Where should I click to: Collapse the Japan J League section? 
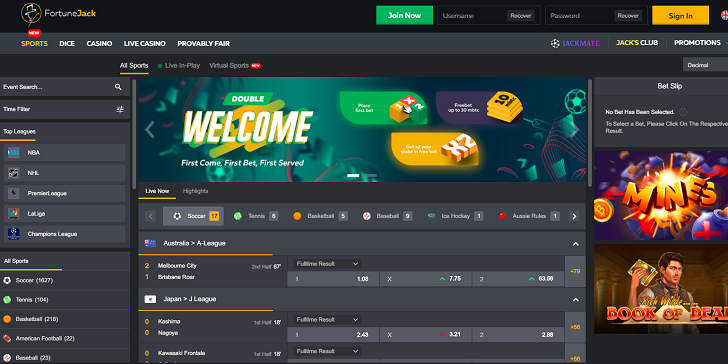tap(576, 299)
